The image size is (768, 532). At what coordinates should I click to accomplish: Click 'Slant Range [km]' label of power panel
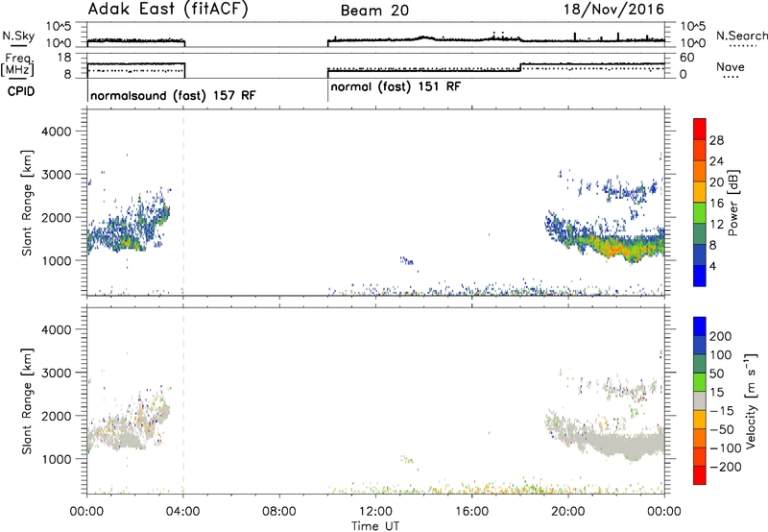click(x=27, y=203)
